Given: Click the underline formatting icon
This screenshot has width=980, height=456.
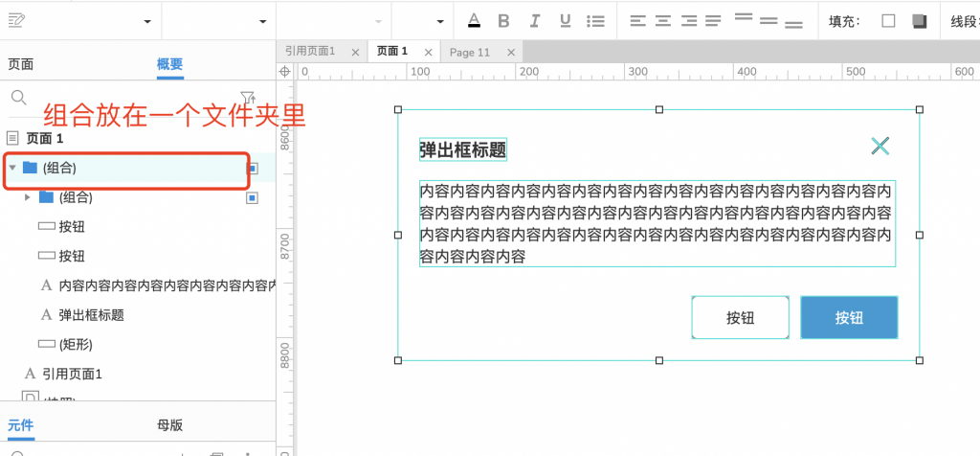Looking at the screenshot, I should pos(565,21).
